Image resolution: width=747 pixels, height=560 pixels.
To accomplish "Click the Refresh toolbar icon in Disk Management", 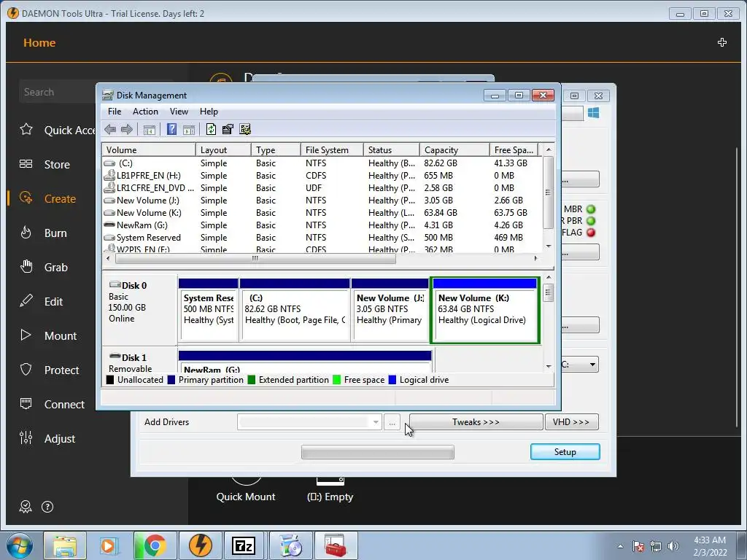I will click(211, 129).
